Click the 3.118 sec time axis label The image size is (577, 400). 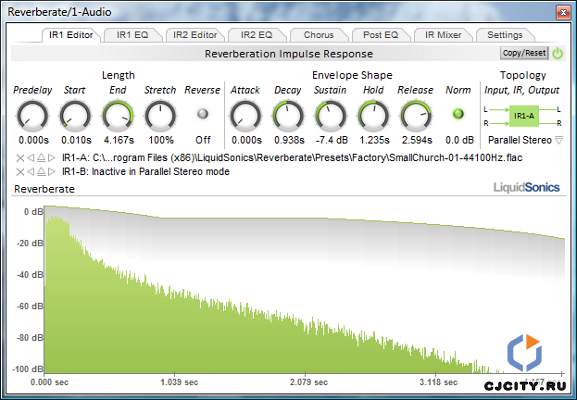[x=438, y=382]
